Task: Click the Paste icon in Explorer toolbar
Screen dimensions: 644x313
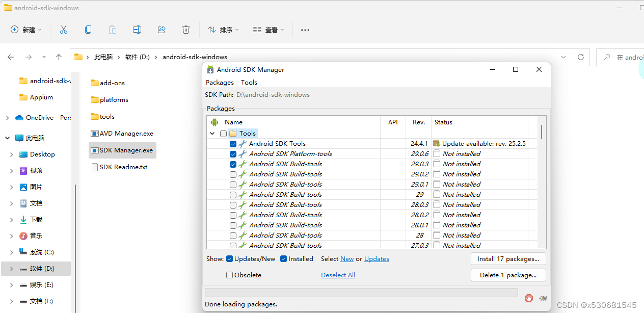Action: (x=113, y=30)
